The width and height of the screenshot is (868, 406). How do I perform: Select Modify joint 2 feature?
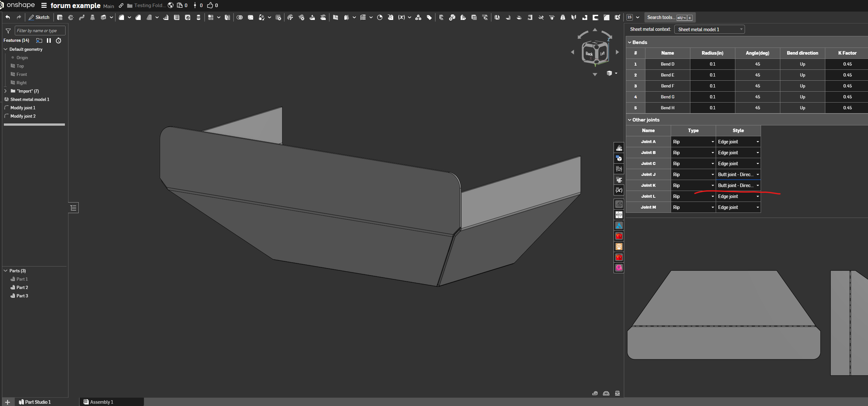pos(23,116)
